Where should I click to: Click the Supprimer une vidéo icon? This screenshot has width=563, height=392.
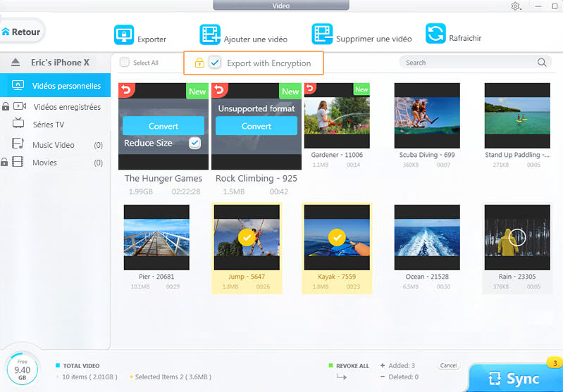click(323, 34)
